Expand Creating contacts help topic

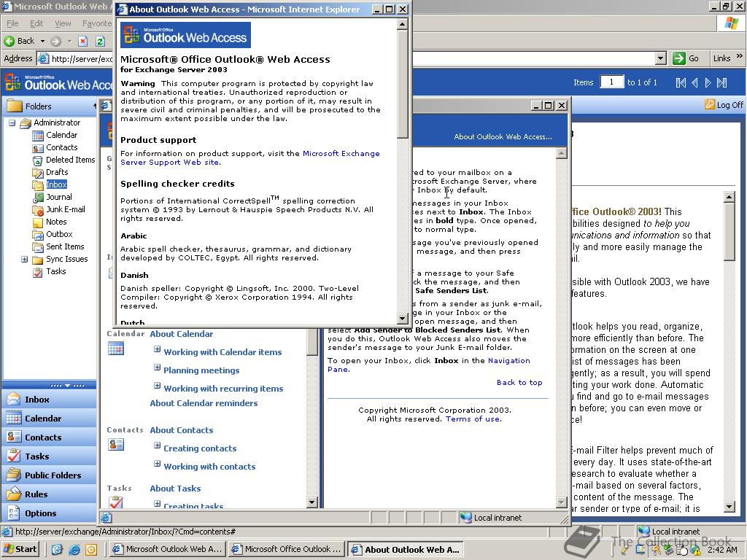tap(158, 446)
